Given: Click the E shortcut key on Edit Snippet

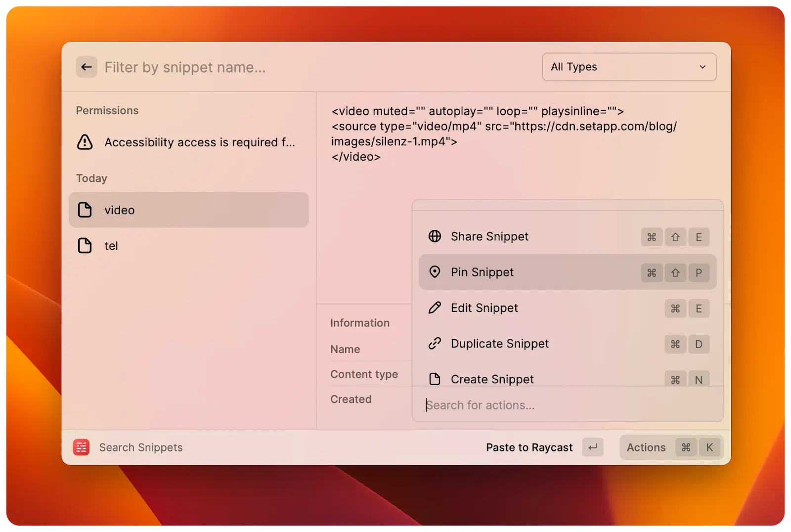Looking at the screenshot, I should [x=699, y=309].
